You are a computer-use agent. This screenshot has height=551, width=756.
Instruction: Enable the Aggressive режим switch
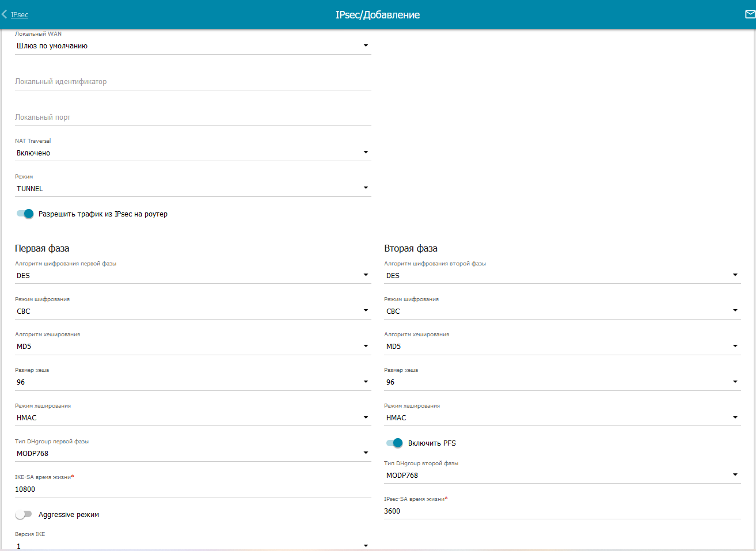tap(24, 514)
